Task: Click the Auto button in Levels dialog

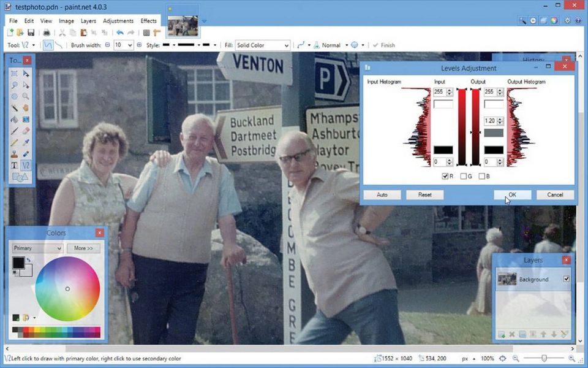Action: [382, 195]
